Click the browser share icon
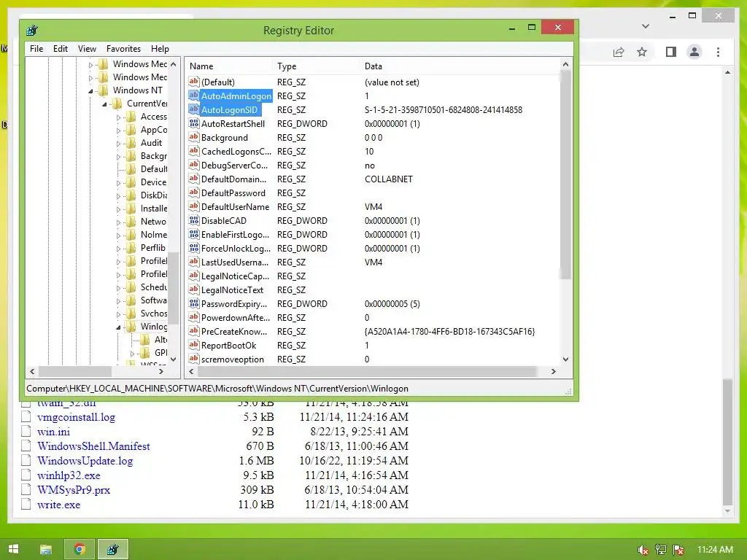Screen dimensions: 747x560 pos(619,52)
